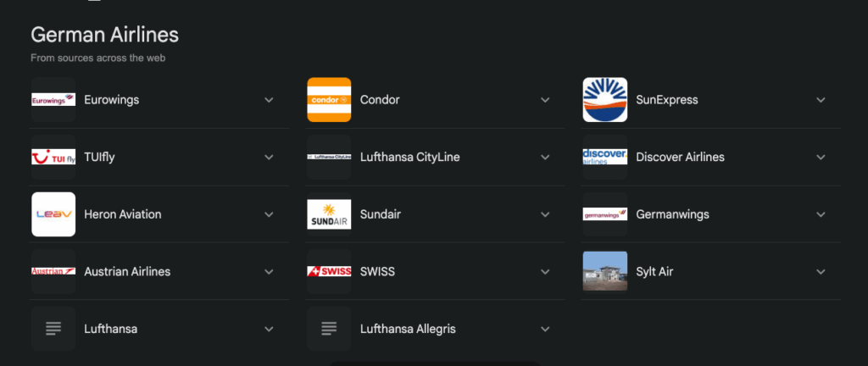Click the Sundair sun logo icon
Screen dimensions: 868x366
pos(329,214)
